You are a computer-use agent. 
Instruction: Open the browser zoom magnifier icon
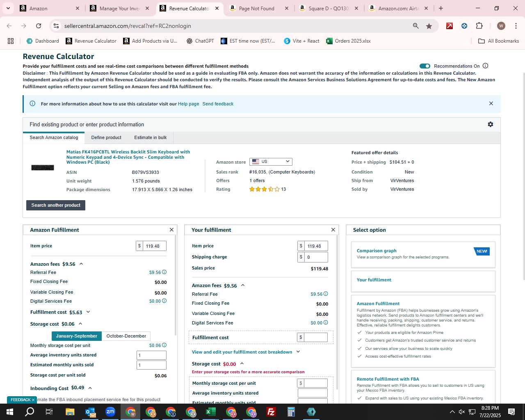point(416,26)
